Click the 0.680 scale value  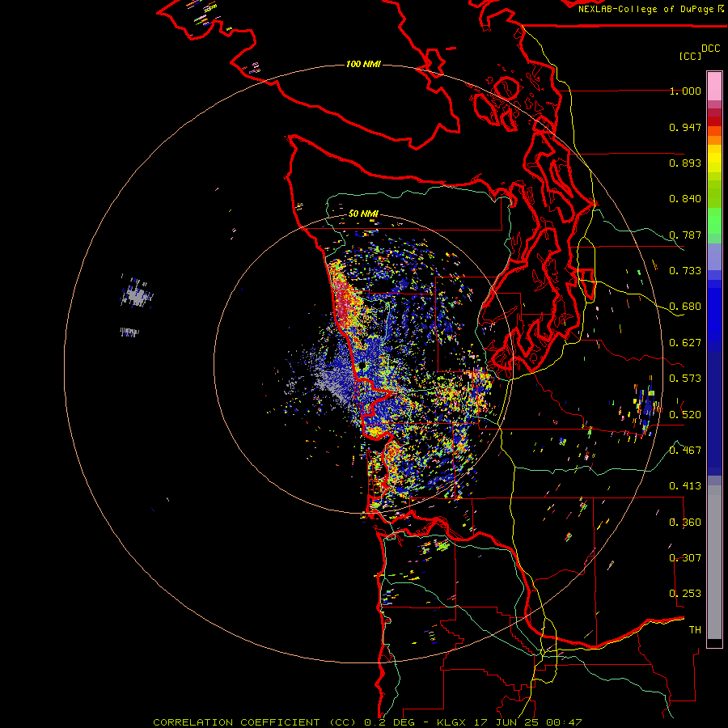[x=685, y=307]
